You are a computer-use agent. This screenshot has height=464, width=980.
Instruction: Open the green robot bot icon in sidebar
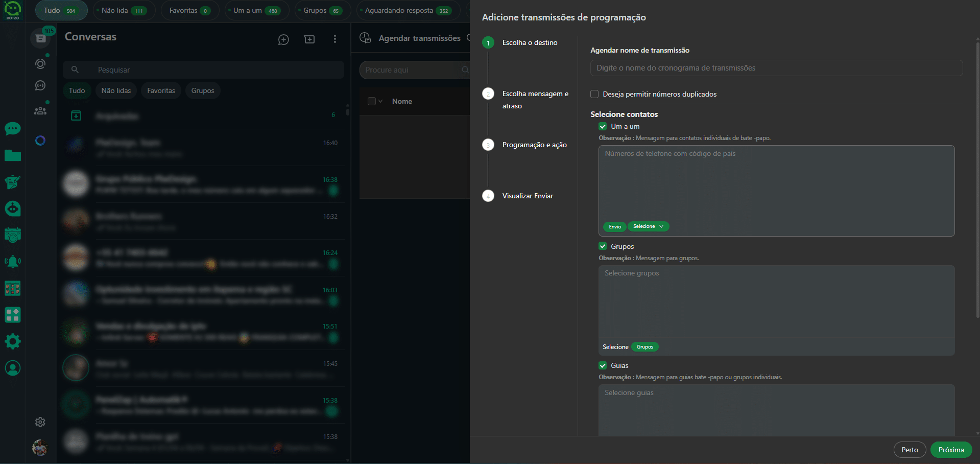(x=13, y=208)
